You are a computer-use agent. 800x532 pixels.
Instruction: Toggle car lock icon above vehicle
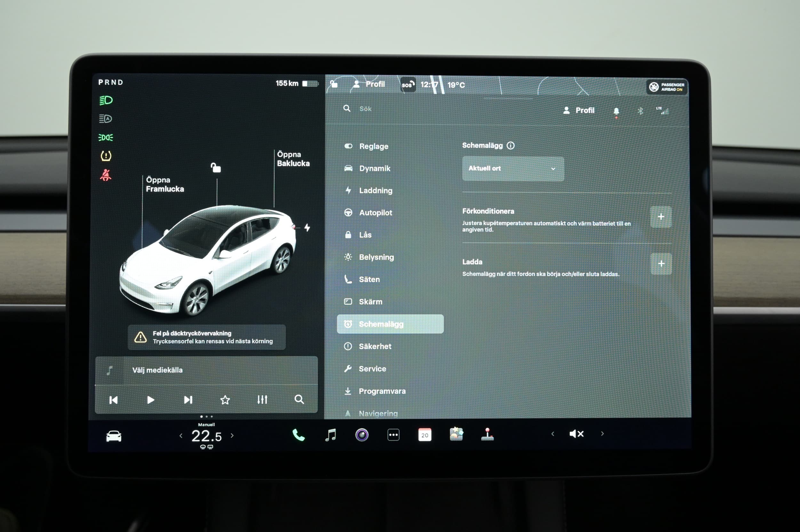point(216,168)
